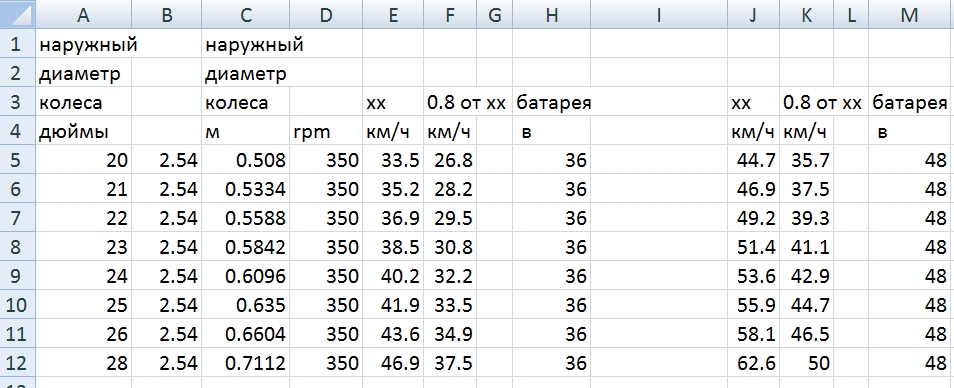Click cell F7 with value 29.5
The image size is (954, 388).
pyautogui.click(x=450, y=218)
